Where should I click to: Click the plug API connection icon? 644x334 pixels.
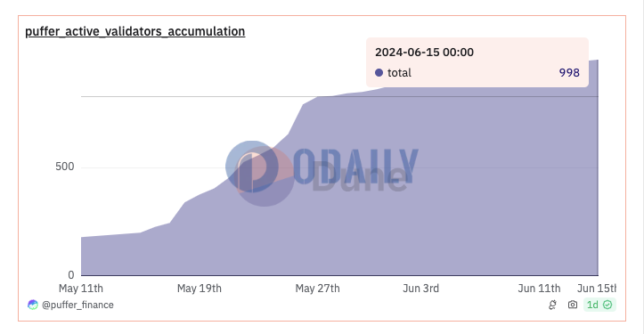pyautogui.click(x=552, y=305)
